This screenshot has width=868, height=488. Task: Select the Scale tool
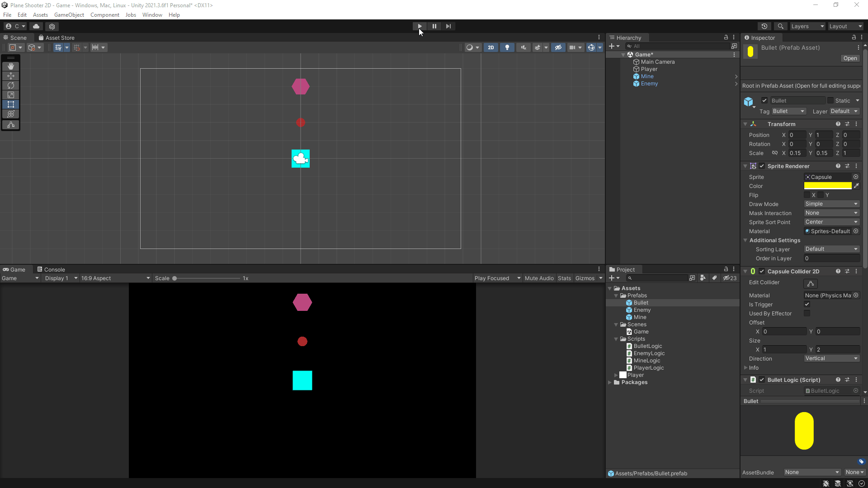point(11,95)
